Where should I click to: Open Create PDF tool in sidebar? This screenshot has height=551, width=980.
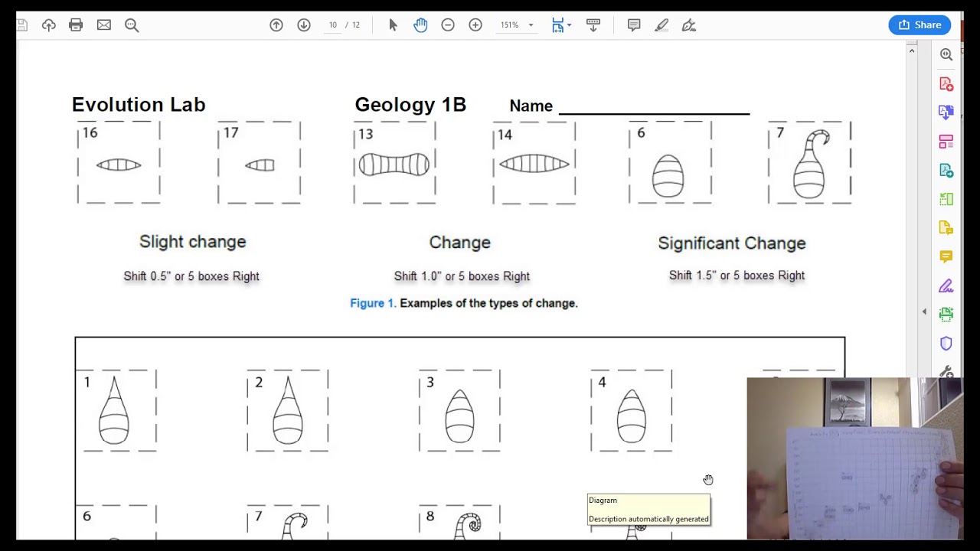click(946, 83)
